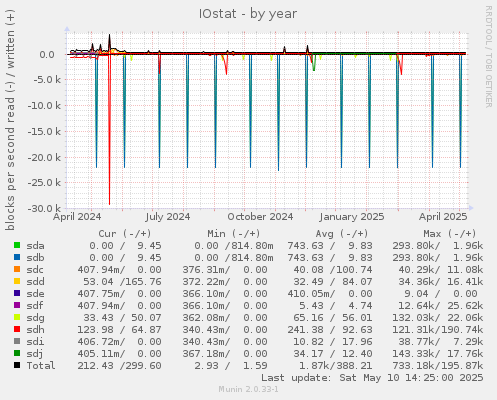Viewport: 497px width, 400px height.
Task: Click the 'Max (-/+)' column header
Action: [450, 234]
